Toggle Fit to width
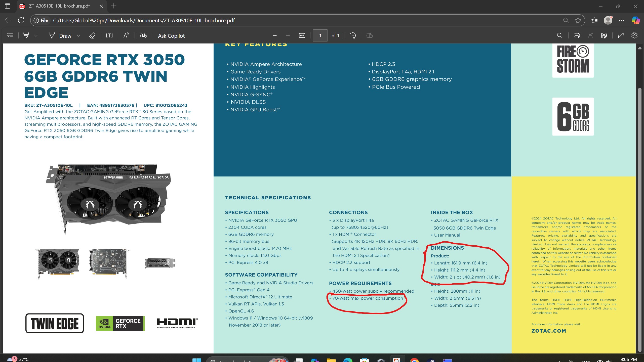Viewport: 644px width, 362px height. pos(302,35)
